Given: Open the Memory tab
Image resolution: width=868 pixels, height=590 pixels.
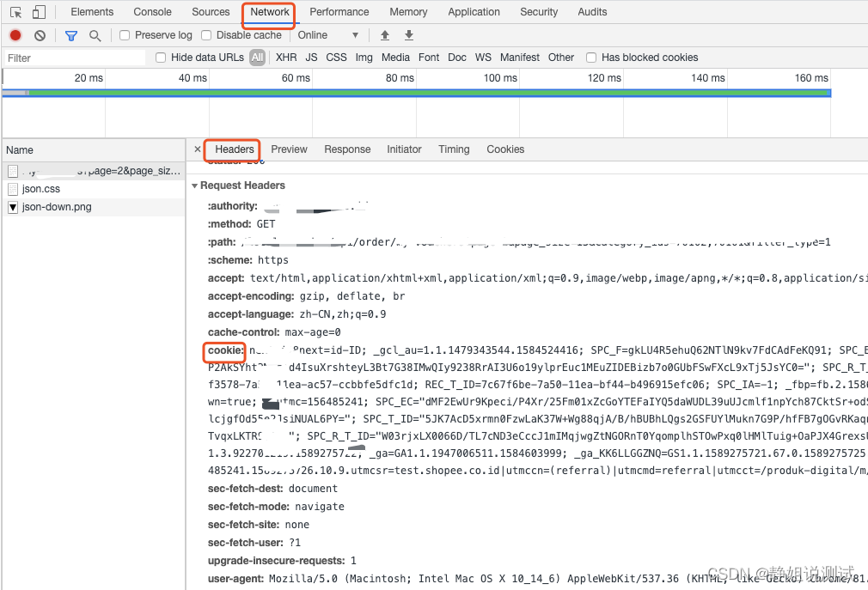Looking at the screenshot, I should click(x=408, y=12).
